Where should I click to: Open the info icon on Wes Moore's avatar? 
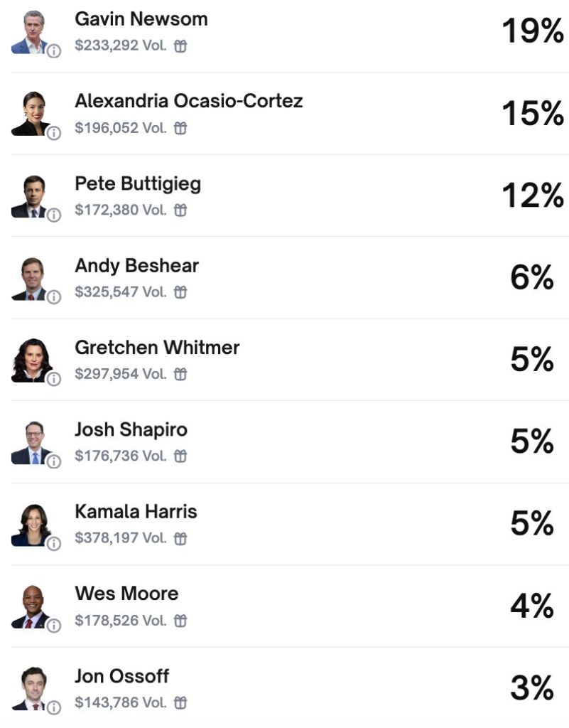coord(54,626)
